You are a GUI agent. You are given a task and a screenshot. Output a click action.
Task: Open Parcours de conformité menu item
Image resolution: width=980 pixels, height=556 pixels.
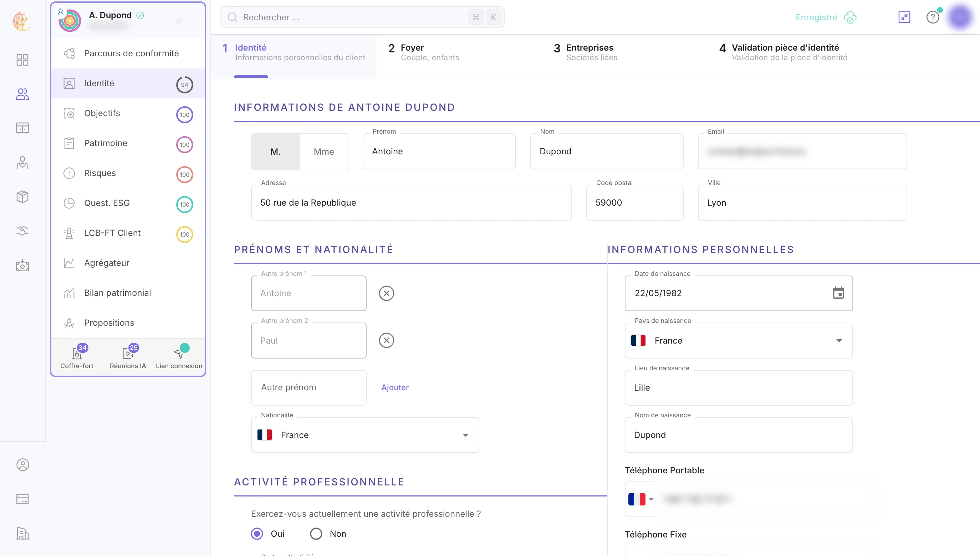click(128, 53)
